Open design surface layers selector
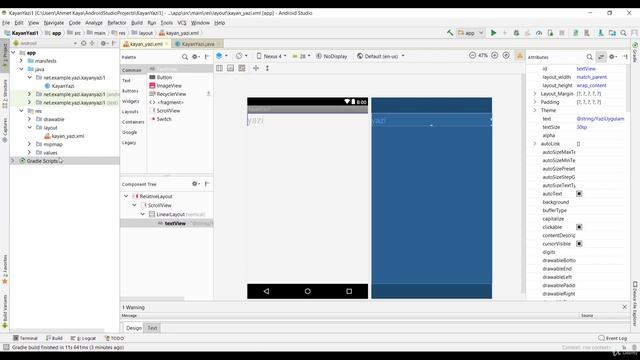 [221, 56]
